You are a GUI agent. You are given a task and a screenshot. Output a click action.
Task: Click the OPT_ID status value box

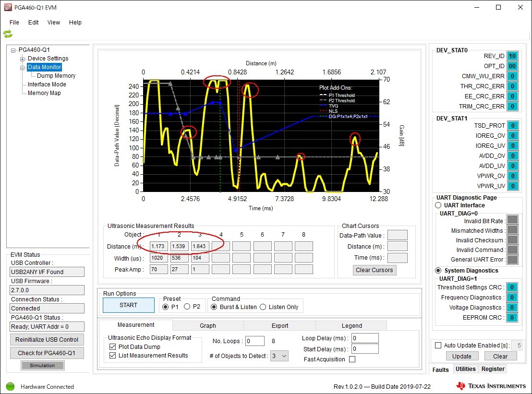click(x=512, y=66)
